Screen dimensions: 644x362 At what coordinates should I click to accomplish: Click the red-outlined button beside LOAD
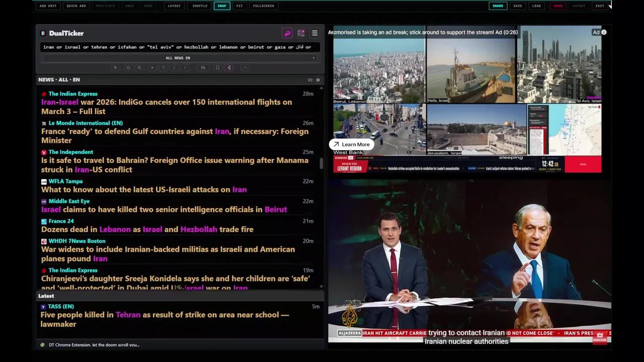click(x=558, y=6)
